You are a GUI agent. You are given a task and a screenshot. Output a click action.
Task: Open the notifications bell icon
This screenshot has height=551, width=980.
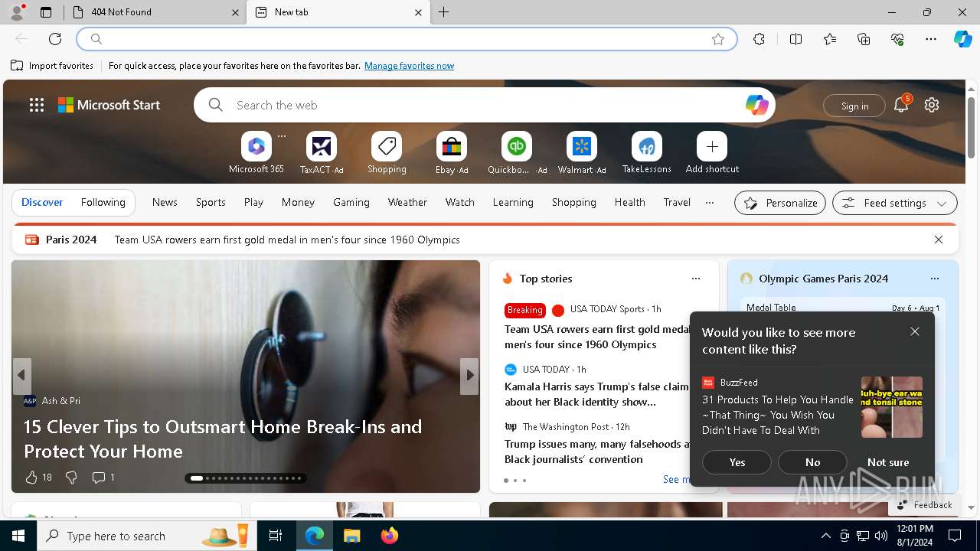point(901,105)
